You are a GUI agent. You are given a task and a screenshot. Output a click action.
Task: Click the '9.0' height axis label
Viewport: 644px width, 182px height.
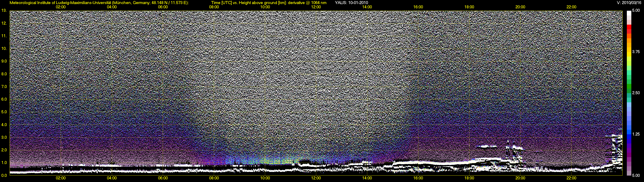point(4,61)
